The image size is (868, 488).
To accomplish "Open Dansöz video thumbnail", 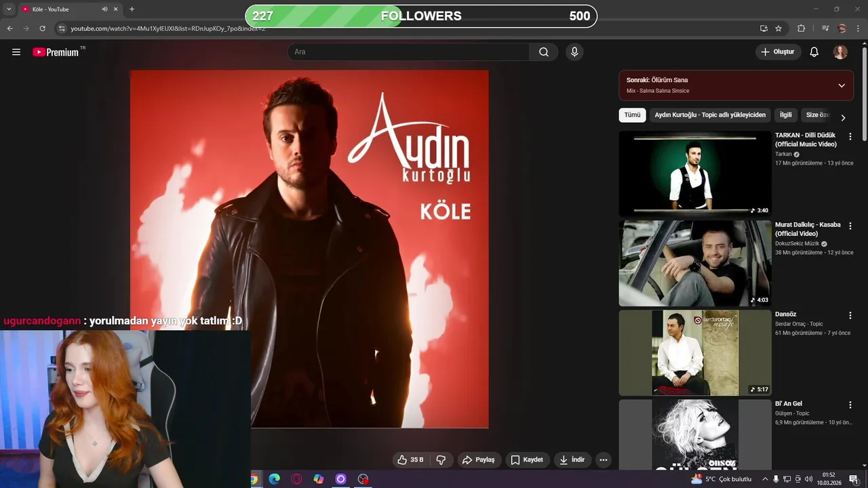I will (695, 352).
